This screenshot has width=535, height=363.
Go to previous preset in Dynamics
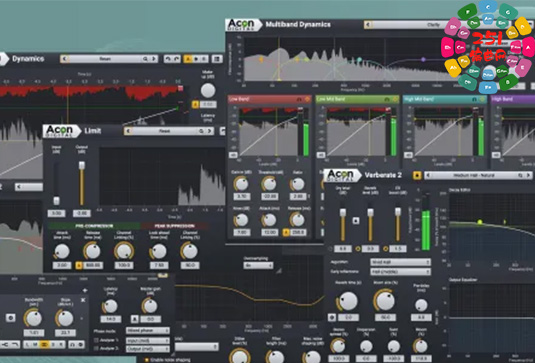pos(64,59)
